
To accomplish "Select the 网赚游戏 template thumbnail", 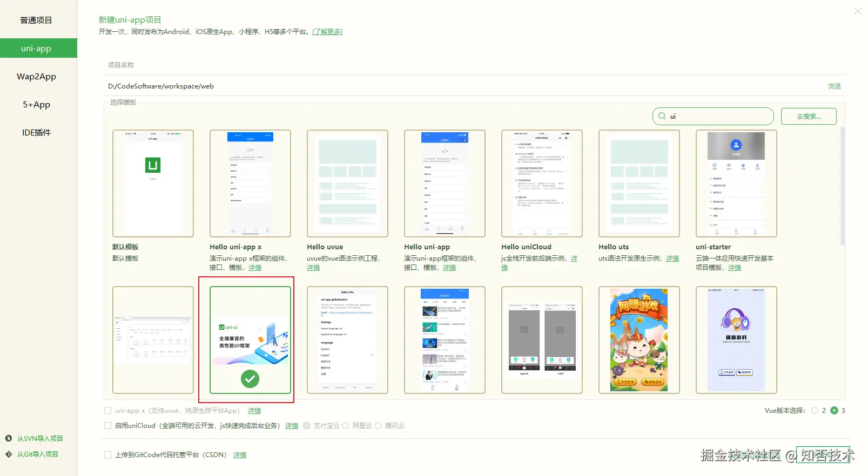I will [x=639, y=340].
